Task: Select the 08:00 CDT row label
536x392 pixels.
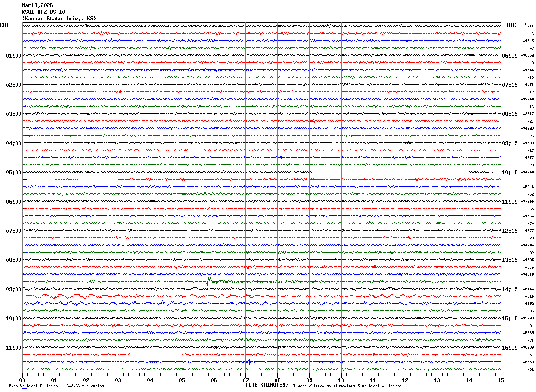Action: point(14,260)
